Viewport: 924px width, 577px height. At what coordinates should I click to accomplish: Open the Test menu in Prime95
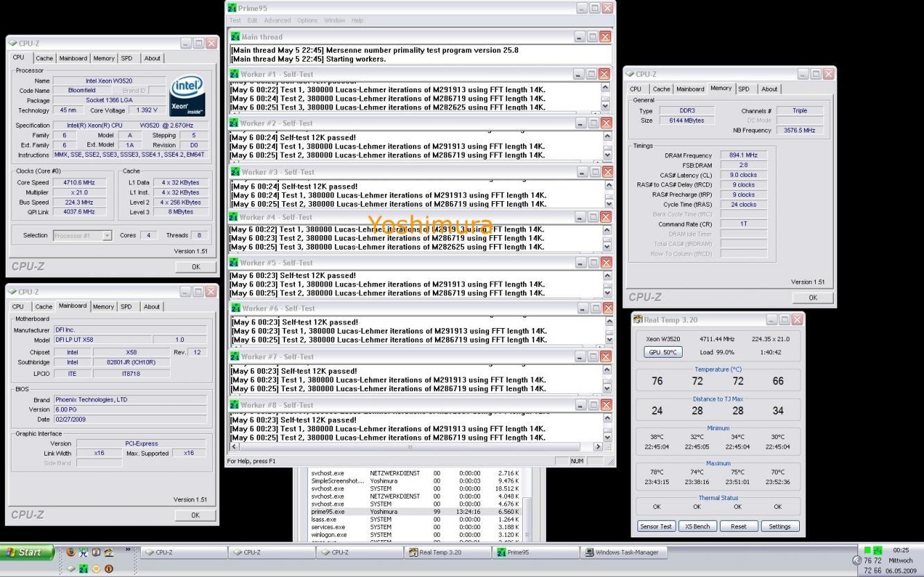pos(235,20)
